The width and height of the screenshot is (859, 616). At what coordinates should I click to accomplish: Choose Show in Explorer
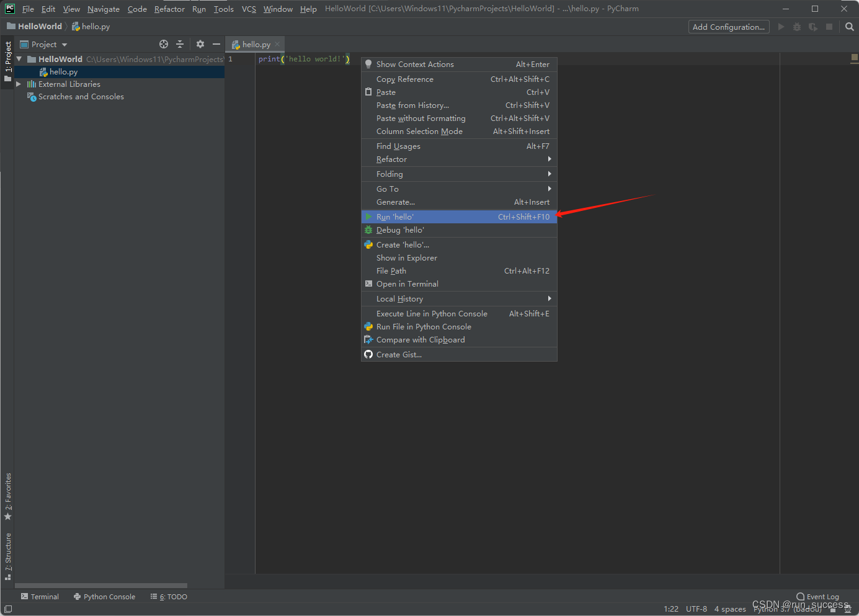tap(459, 258)
